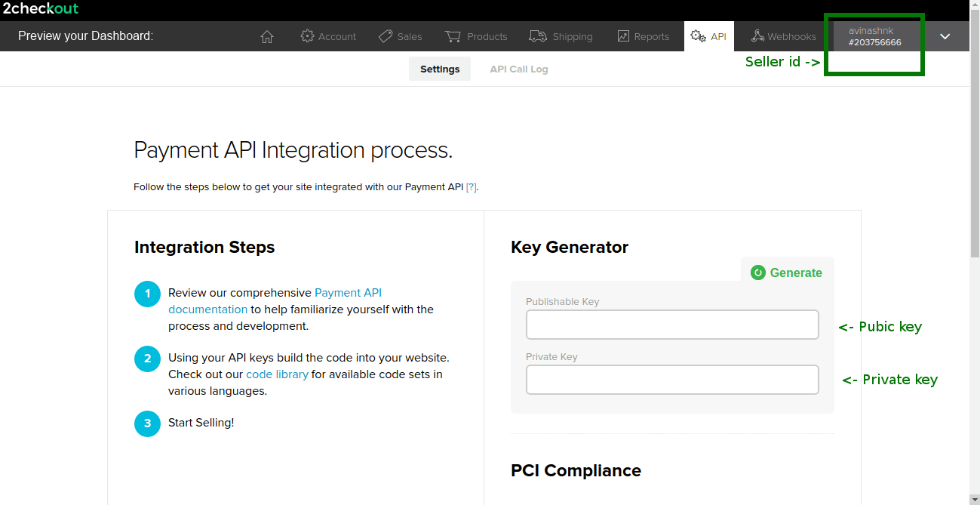Switch to the Settings tab
The image size is (980, 505).
click(440, 69)
